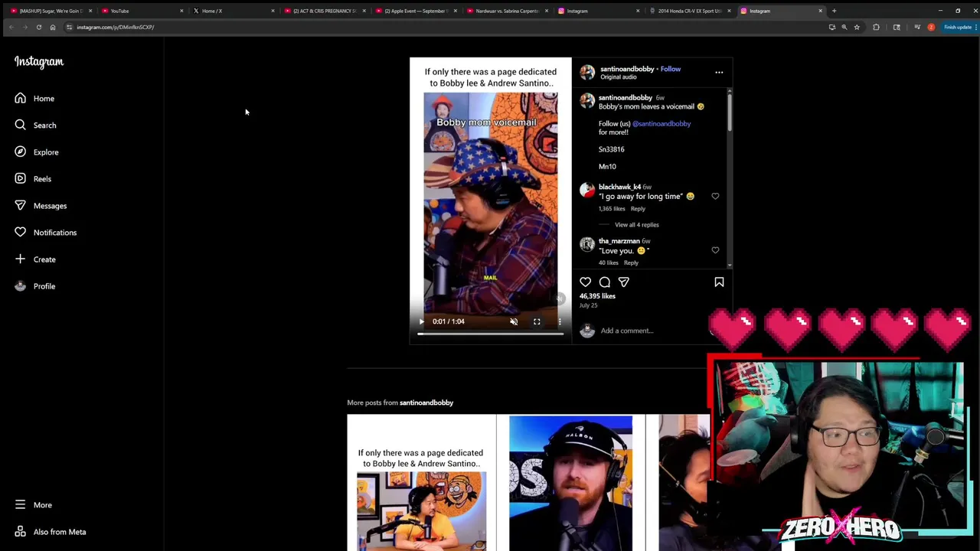This screenshot has height=551, width=980.
Task: Reload the page
Action: point(39,28)
